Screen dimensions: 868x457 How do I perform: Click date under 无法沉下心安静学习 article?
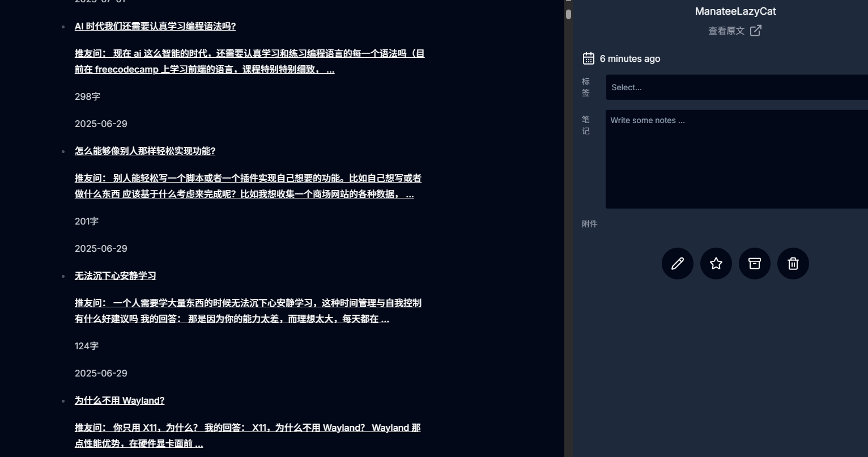[x=101, y=373]
